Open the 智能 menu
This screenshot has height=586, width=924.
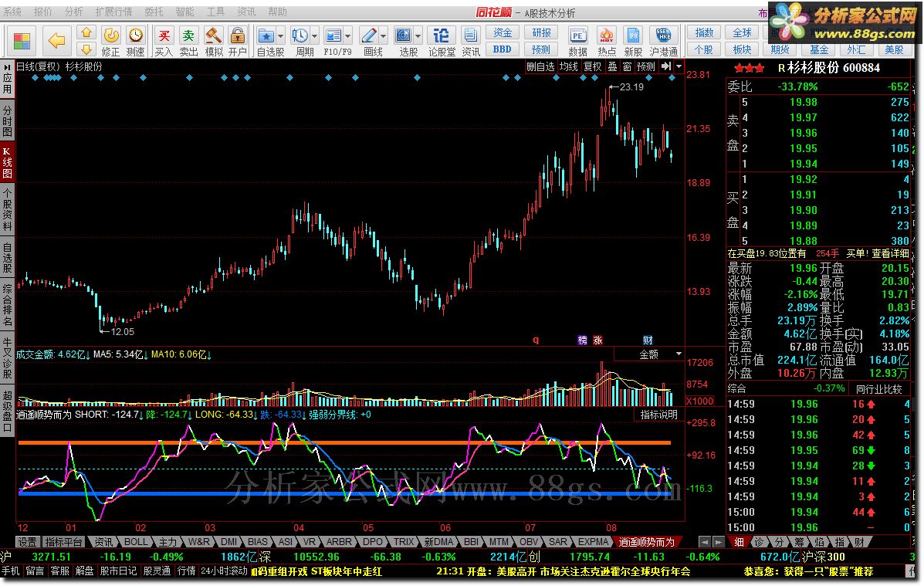[x=184, y=12]
